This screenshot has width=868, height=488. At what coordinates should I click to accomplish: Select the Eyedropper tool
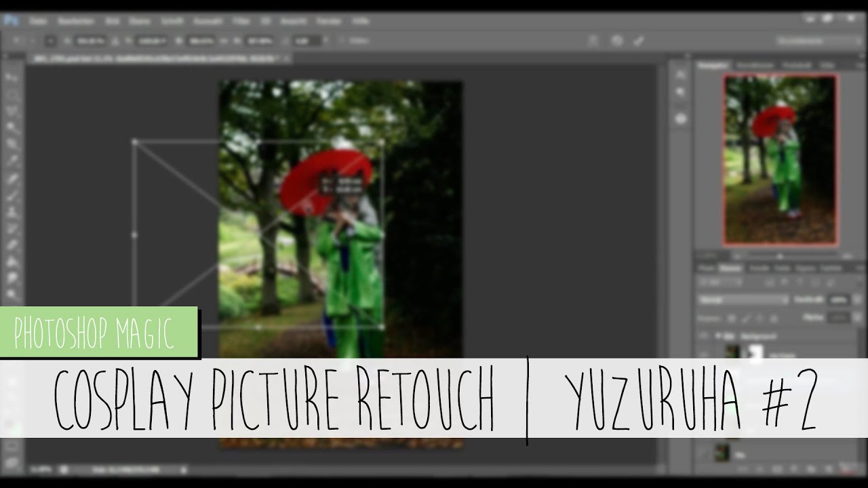(x=12, y=161)
